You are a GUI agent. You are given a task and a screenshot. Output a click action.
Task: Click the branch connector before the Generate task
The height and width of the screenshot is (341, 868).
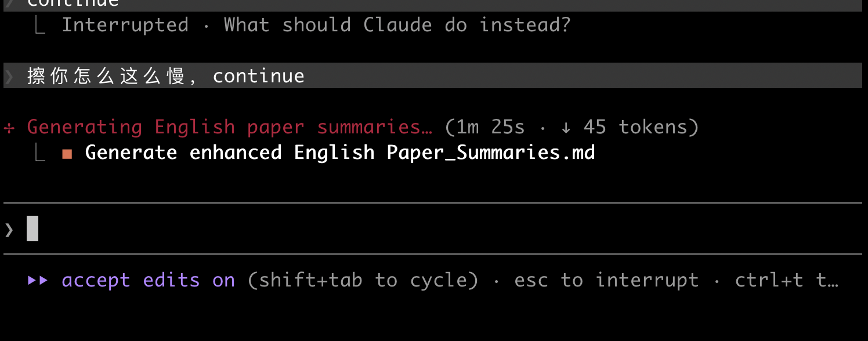click(40, 153)
